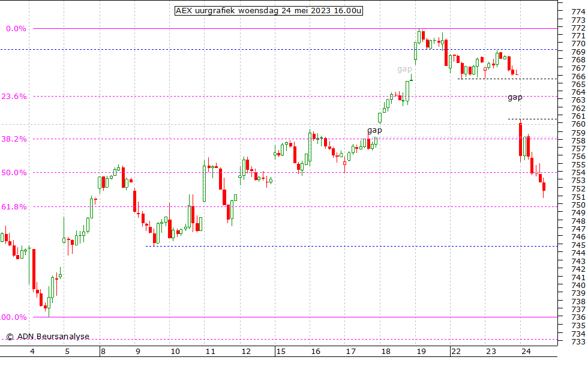Click date label '10' on the time axis
The image size is (588, 366).
(175, 352)
